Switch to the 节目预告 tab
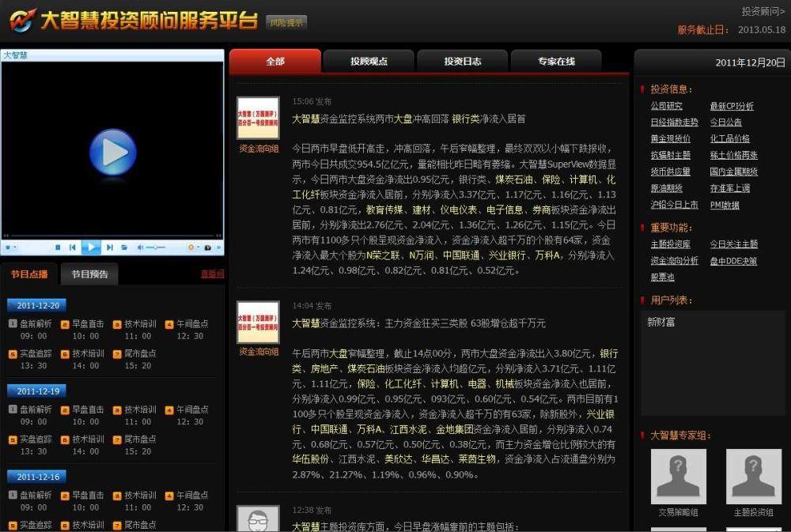This screenshot has height=532, width=791. click(90, 274)
